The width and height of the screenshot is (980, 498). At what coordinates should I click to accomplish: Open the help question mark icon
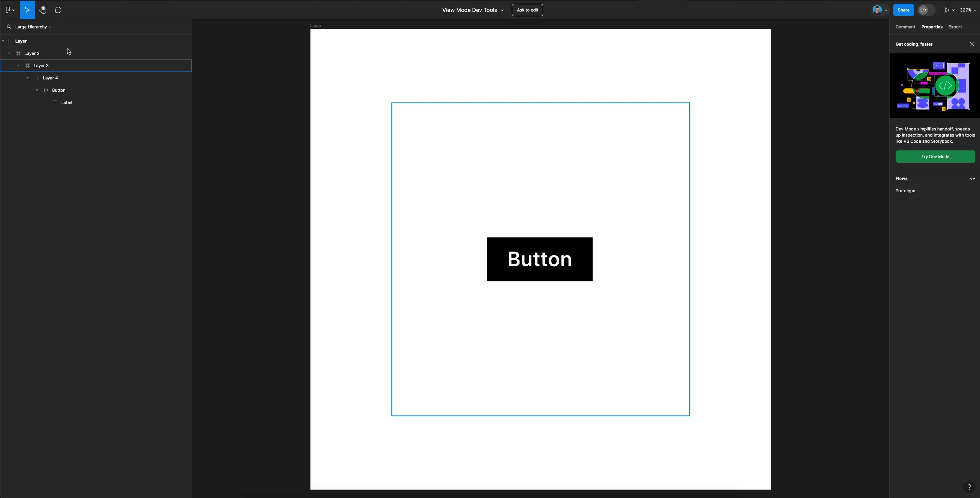click(x=969, y=487)
